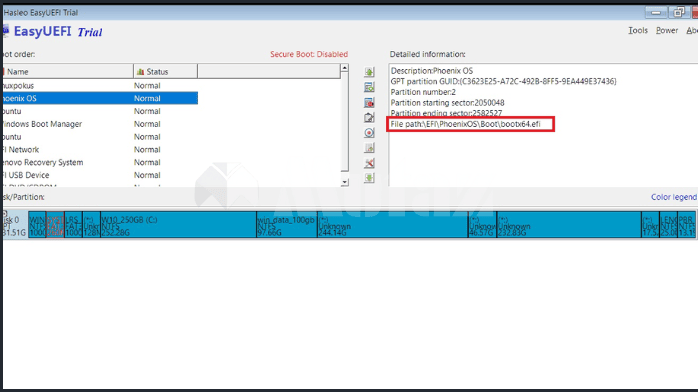
Task: Select the Lenovo Recovery System entry
Action: [100, 162]
